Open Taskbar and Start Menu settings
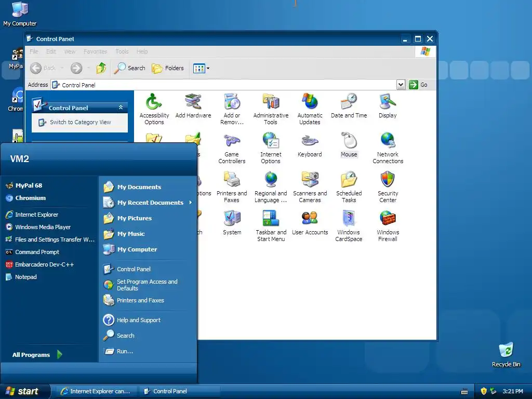Viewport: 532px width, 399px height. [271, 227]
